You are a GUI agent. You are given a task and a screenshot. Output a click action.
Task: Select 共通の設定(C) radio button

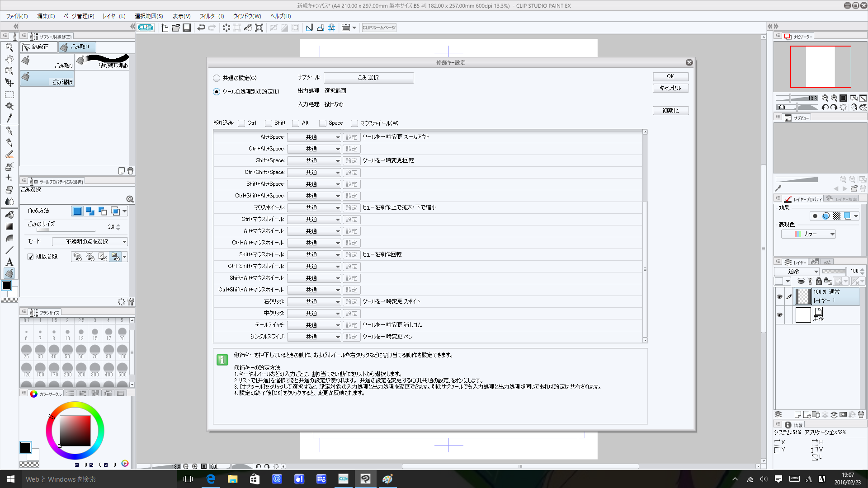pyautogui.click(x=217, y=78)
